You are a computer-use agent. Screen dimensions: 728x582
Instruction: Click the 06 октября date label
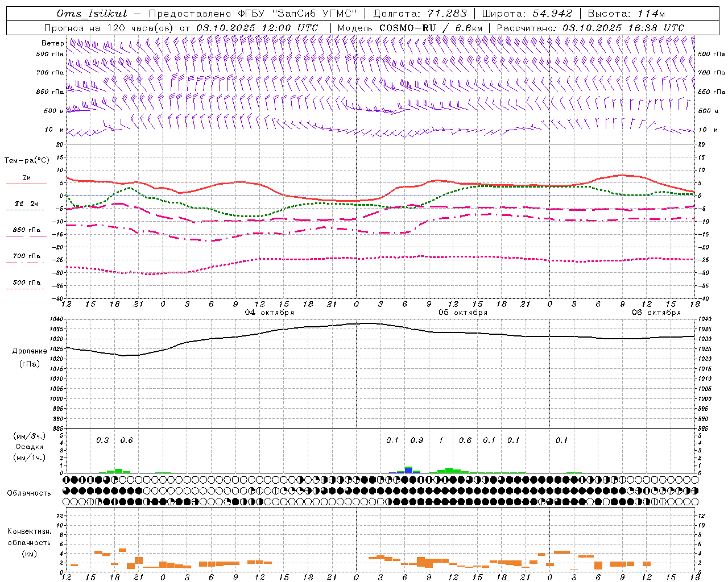click(656, 313)
